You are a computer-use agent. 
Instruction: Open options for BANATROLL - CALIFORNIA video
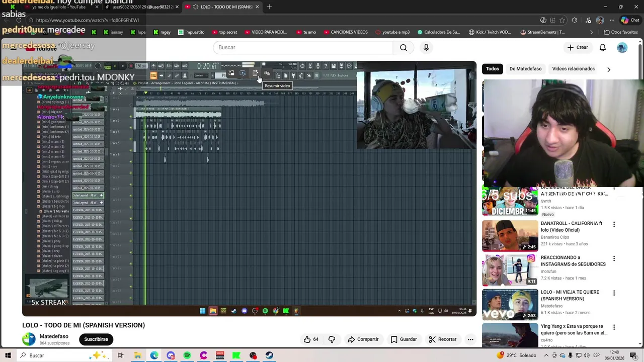(614, 224)
